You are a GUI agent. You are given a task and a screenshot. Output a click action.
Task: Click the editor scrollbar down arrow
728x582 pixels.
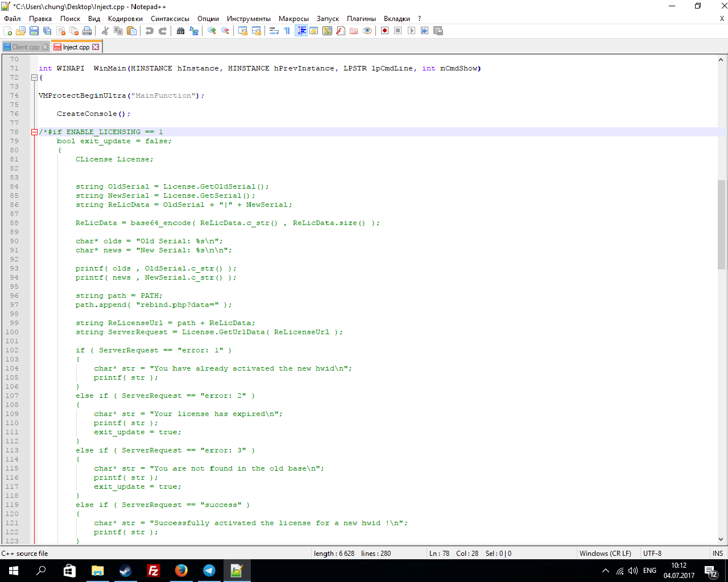click(x=721, y=539)
